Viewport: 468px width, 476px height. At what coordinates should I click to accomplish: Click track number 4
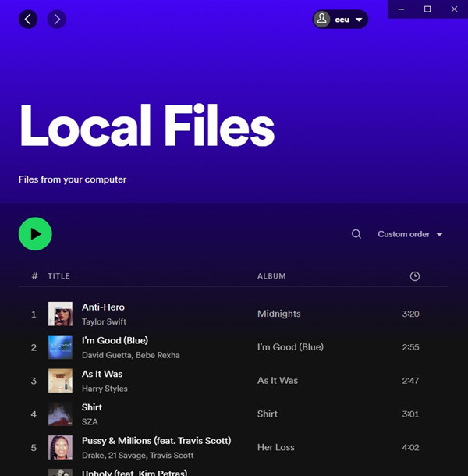point(34,414)
